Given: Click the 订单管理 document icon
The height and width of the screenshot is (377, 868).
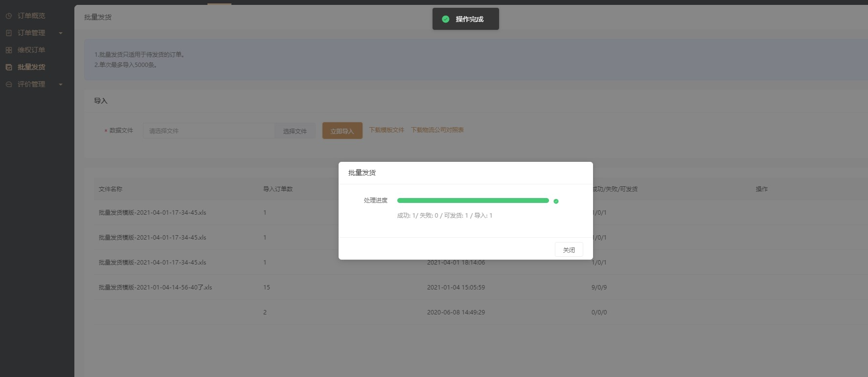Looking at the screenshot, I should pyautogui.click(x=9, y=33).
